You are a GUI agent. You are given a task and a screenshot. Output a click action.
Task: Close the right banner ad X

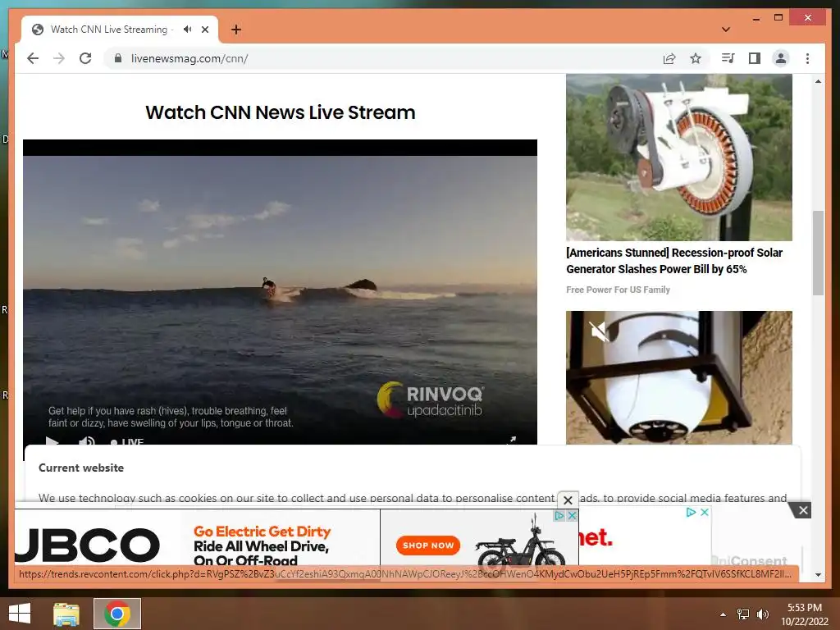coord(705,512)
